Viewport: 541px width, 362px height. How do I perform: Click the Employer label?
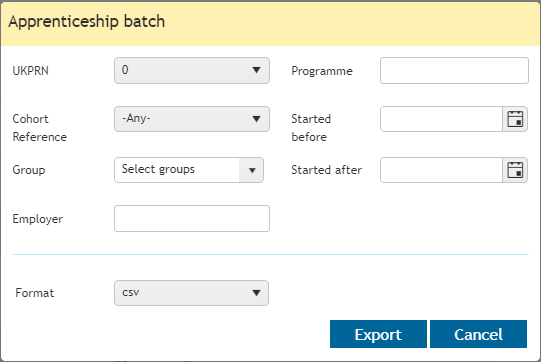pos(38,219)
